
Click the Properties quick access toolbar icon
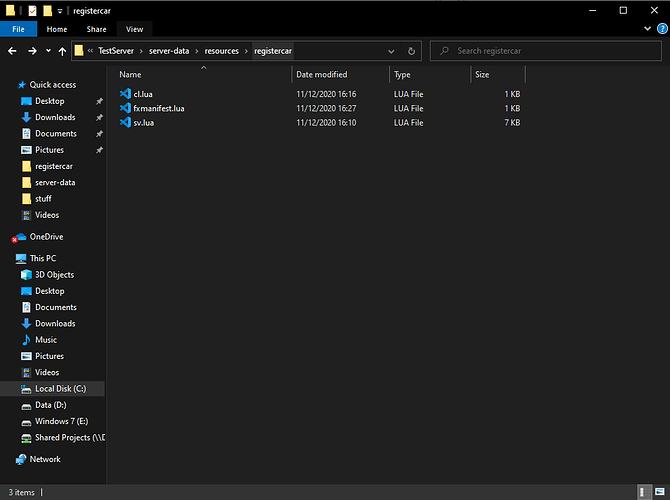click(32, 11)
